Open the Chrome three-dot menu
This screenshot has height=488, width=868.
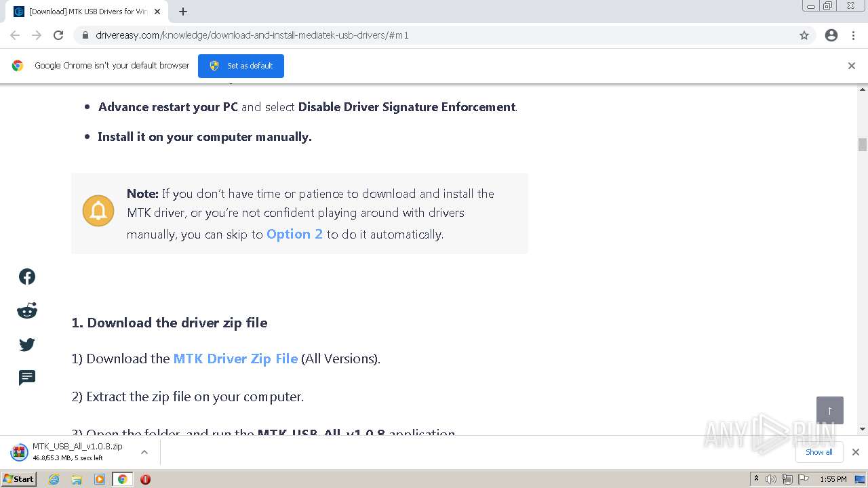[x=854, y=35]
